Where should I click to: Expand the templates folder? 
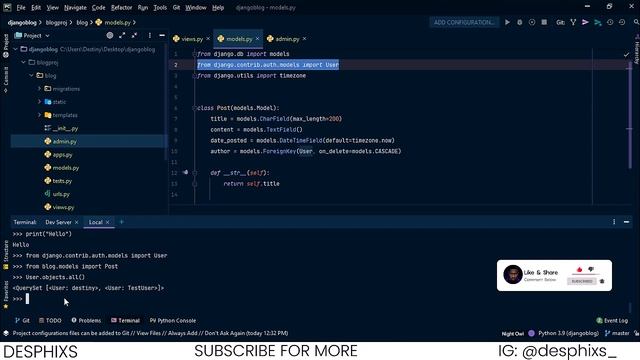coord(39,115)
